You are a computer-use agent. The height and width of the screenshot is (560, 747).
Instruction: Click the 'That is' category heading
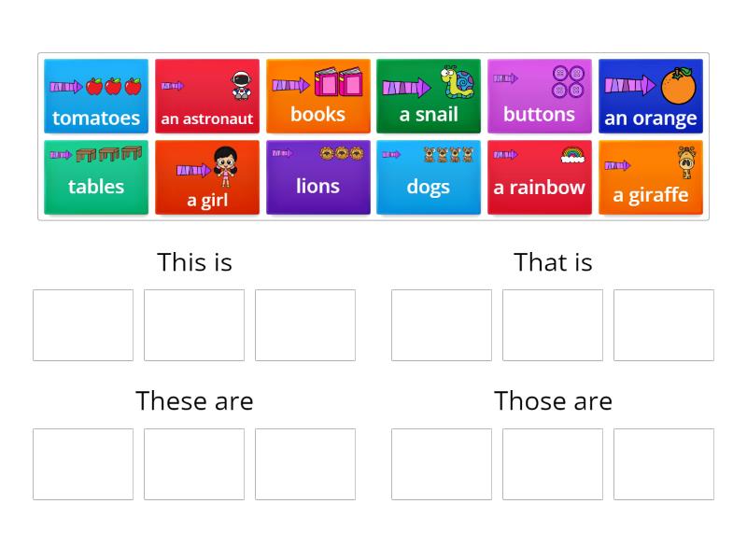(x=553, y=262)
